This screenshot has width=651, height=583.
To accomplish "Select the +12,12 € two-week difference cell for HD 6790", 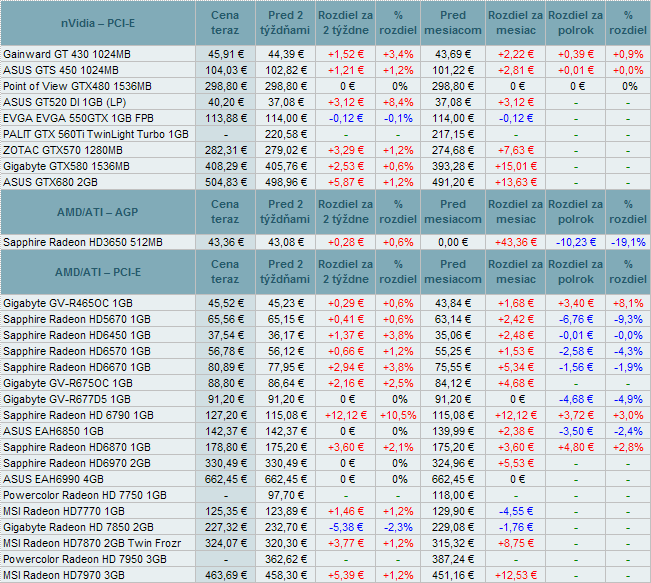I will [x=346, y=415].
